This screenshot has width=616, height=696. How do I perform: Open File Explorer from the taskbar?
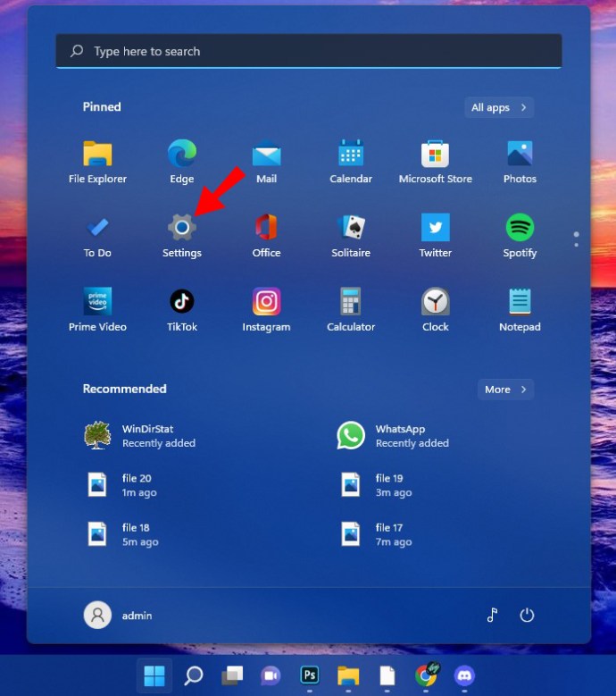pos(348,675)
